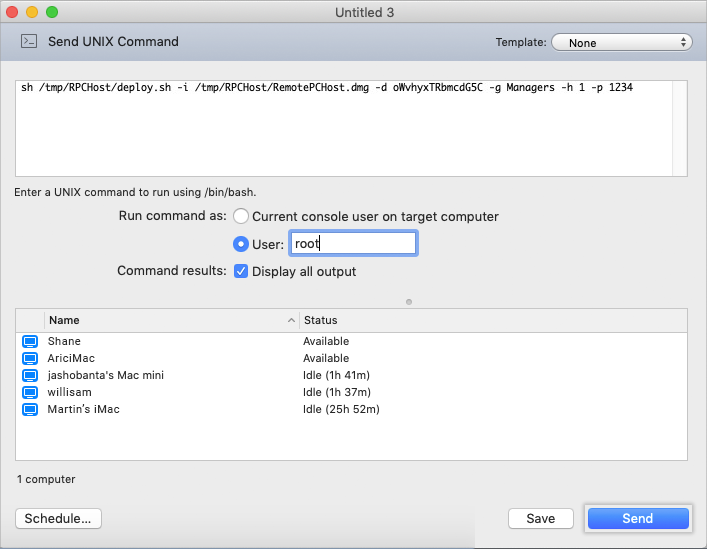Toggle Display all output checkbox
Viewport: 707px width, 549px height.
click(240, 271)
